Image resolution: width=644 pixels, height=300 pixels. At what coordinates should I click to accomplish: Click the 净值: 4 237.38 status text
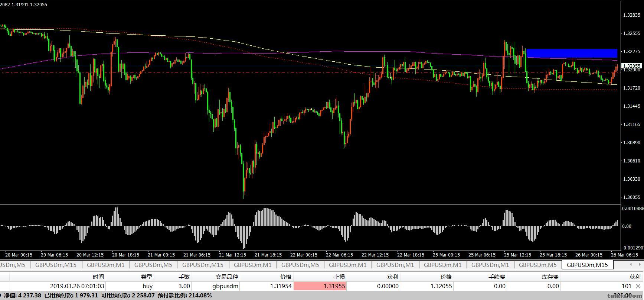tap(22, 296)
